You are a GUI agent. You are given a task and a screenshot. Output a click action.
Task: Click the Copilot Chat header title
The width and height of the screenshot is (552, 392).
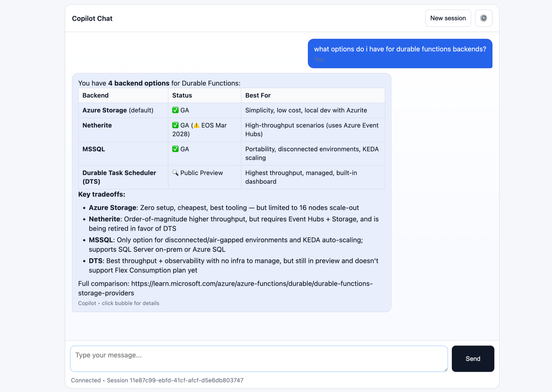click(x=92, y=18)
